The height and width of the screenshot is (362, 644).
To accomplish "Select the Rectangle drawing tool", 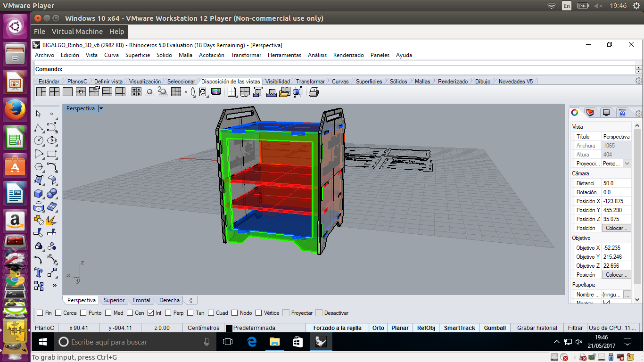I will click(52, 154).
